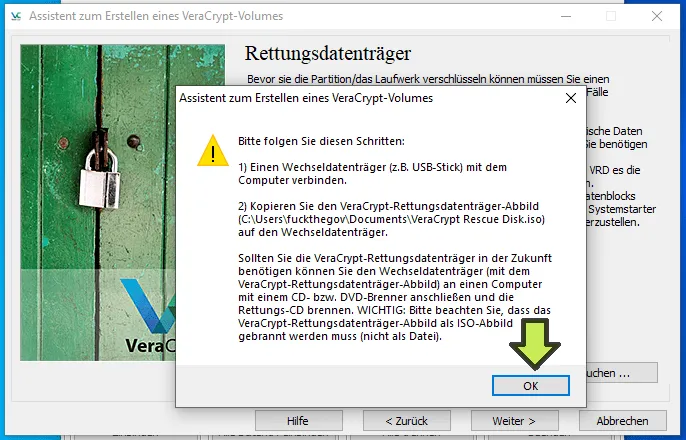Screen dimensions: 686x440
Task: Proceed with the Weiter button
Action: coord(514,421)
